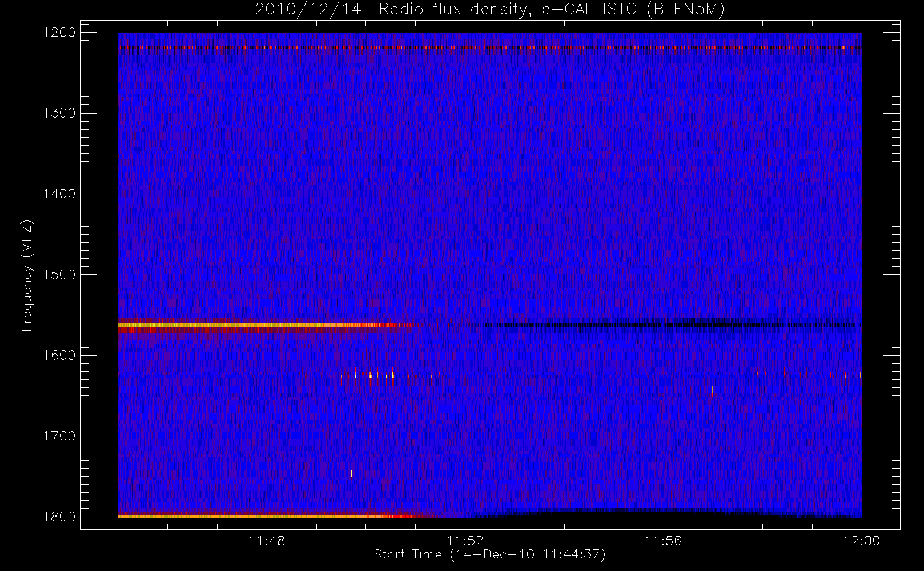The height and width of the screenshot is (571, 924).
Task: Click the 11:52 time tick label
Action: (465, 541)
